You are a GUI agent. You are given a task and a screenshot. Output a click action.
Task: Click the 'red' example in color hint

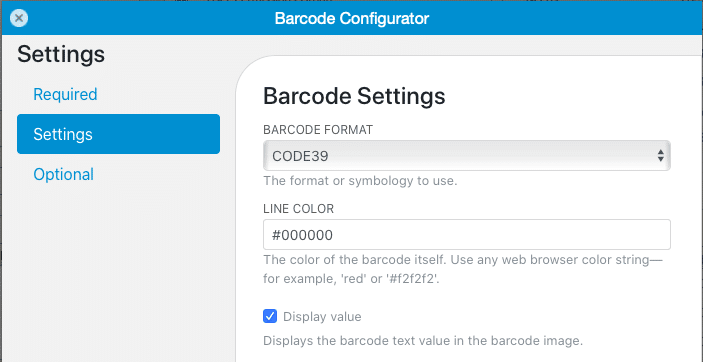point(354,279)
